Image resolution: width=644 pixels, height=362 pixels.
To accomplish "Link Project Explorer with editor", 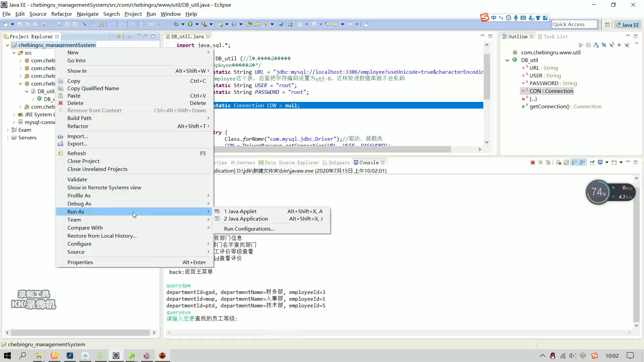I will point(119,36).
